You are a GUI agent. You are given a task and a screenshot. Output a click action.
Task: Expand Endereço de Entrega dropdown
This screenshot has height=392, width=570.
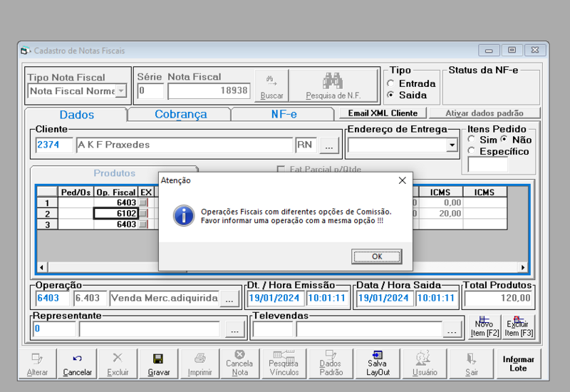pyautogui.click(x=452, y=145)
